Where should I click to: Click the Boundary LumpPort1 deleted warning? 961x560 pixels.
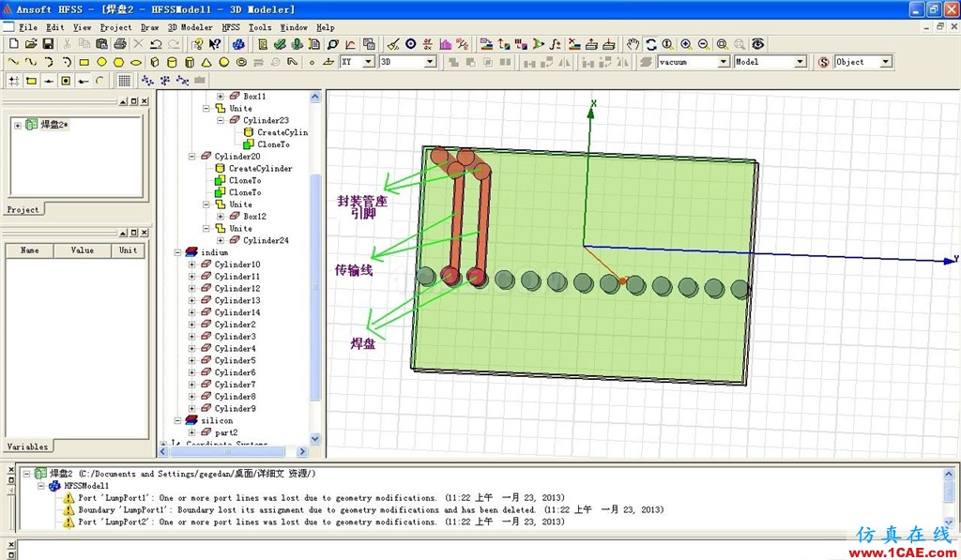click(371, 509)
